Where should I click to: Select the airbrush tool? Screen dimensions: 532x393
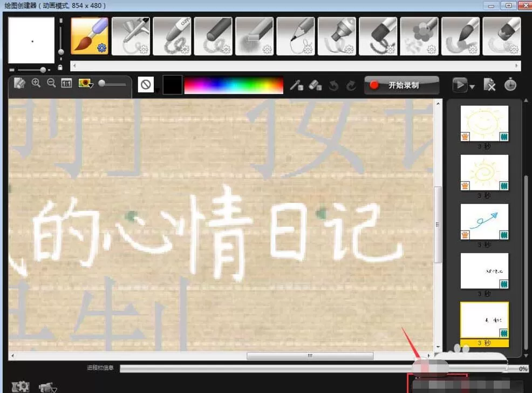[131, 36]
